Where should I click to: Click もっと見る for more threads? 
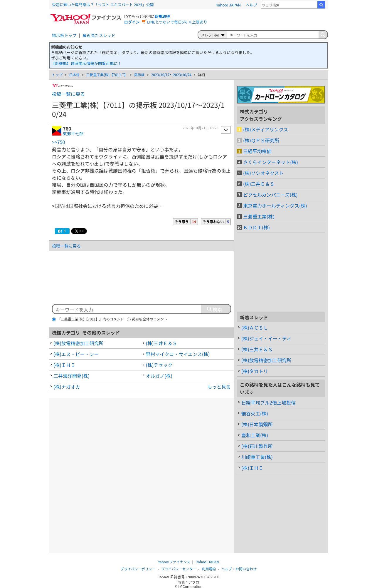pos(219,387)
